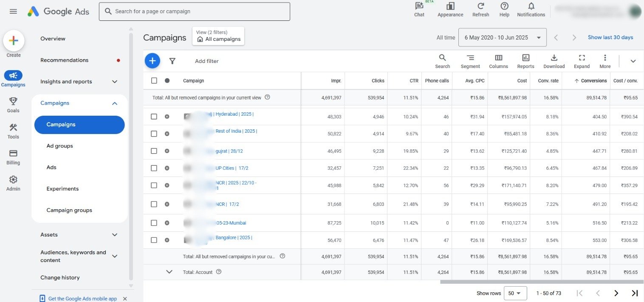Click the Get the Google Ads mobile app link
This screenshot has height=302, width=644.
coord(82,299)
